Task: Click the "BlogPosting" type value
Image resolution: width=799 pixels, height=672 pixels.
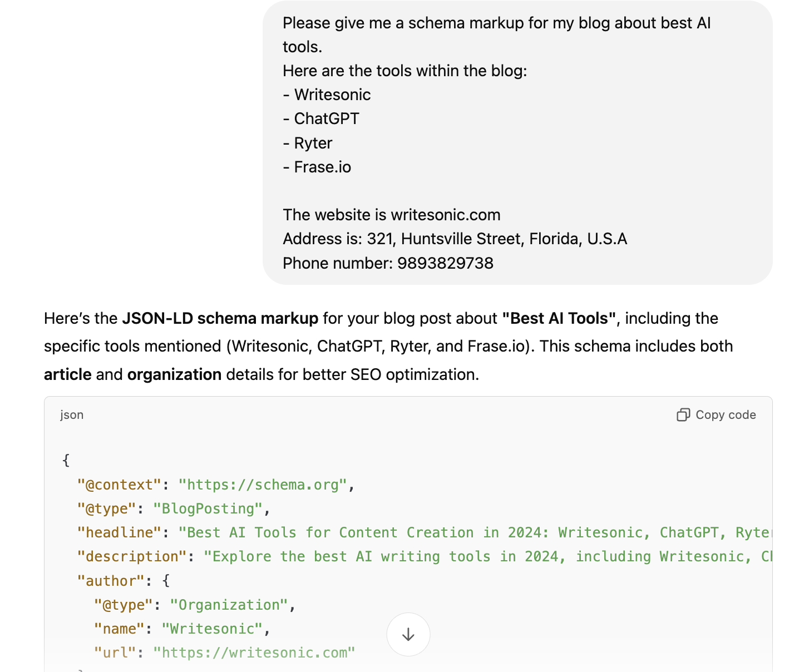Action: pyautogui.click(x=208, y=508)
